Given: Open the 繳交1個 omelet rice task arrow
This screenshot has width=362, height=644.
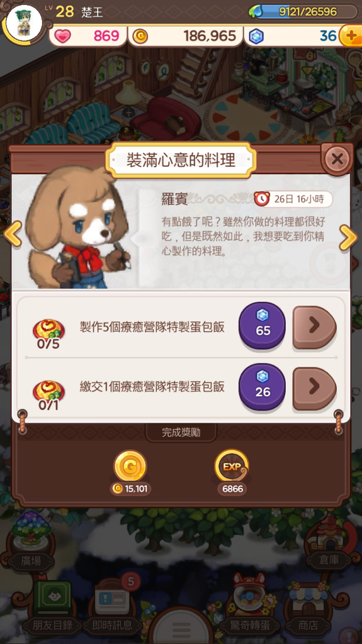Looking at the screenshot, I should click(x=315, y=388).
